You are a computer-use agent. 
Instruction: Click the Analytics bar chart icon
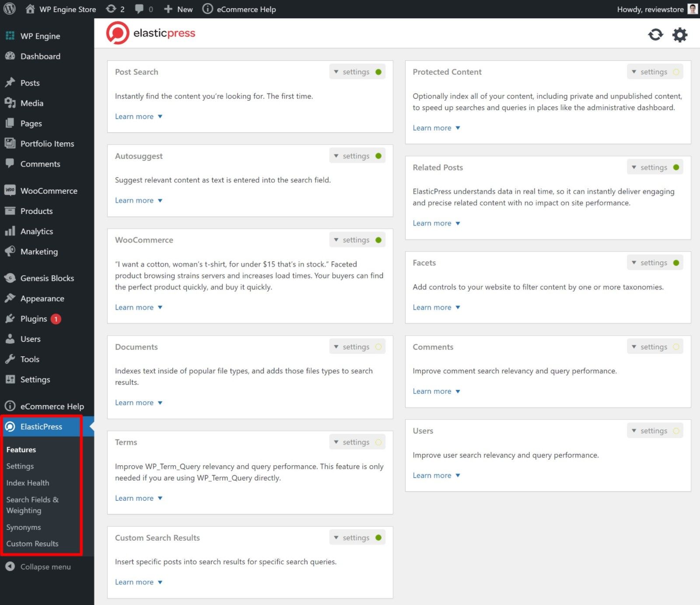(10, 231)
